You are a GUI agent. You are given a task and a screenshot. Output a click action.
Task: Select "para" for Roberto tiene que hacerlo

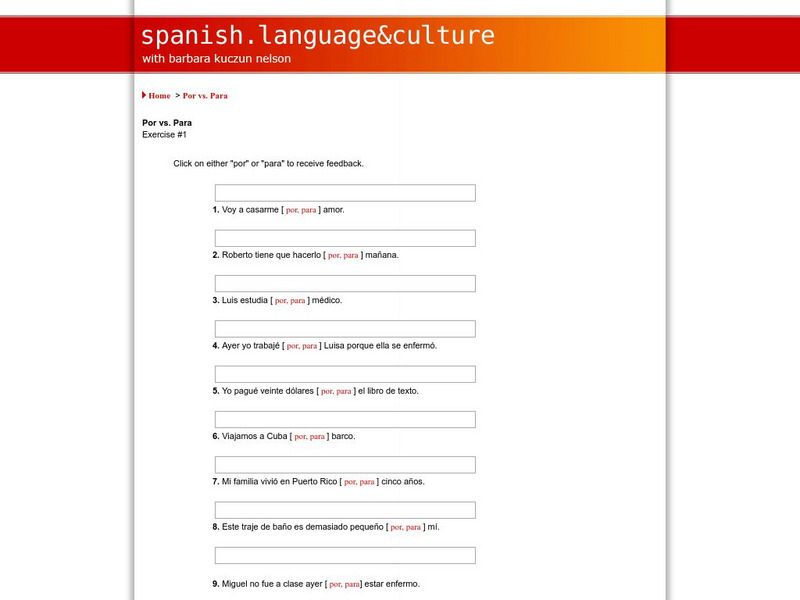point(350,255)
